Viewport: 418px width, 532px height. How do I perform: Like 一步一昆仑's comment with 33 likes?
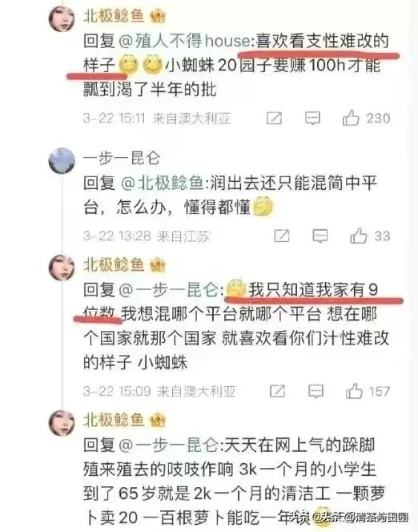tap(358, 236)
